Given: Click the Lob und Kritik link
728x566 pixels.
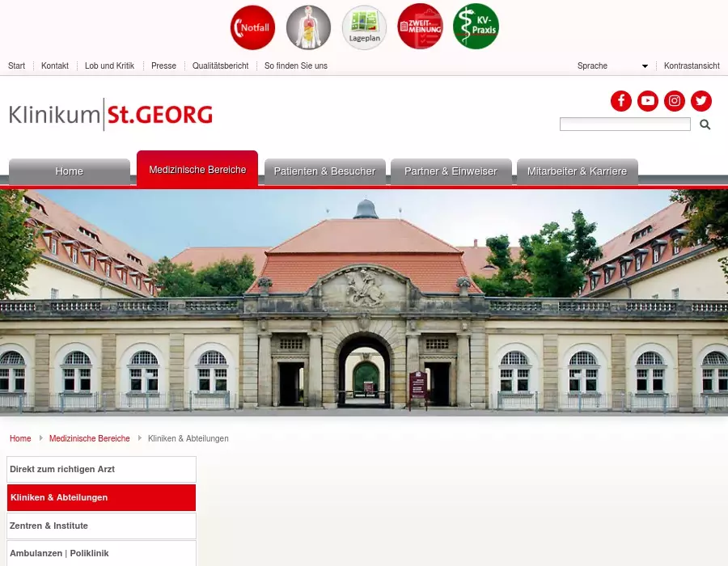Looking at the screenshot, I should point(109,65).
